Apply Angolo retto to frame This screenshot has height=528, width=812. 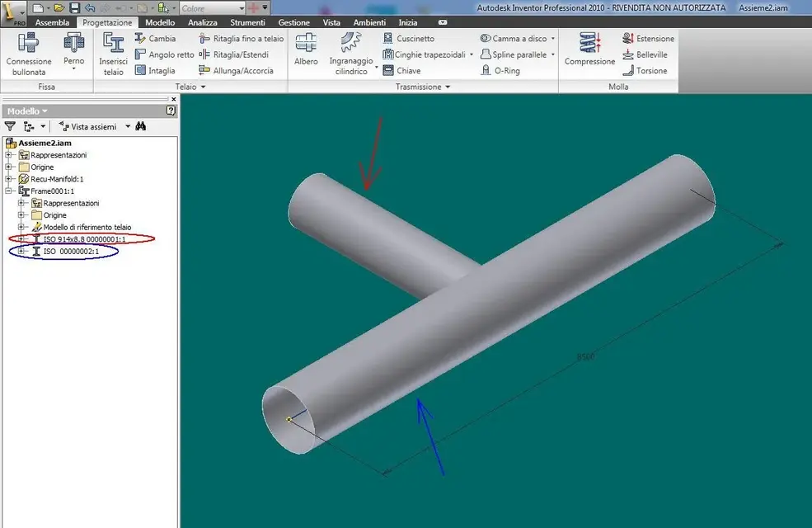tap(164, 54)
